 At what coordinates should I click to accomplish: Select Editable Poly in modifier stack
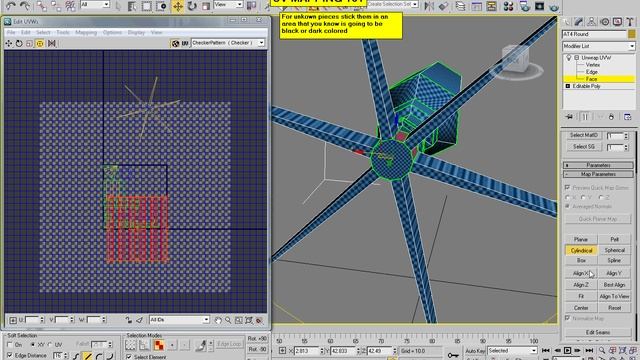(587, 86)
